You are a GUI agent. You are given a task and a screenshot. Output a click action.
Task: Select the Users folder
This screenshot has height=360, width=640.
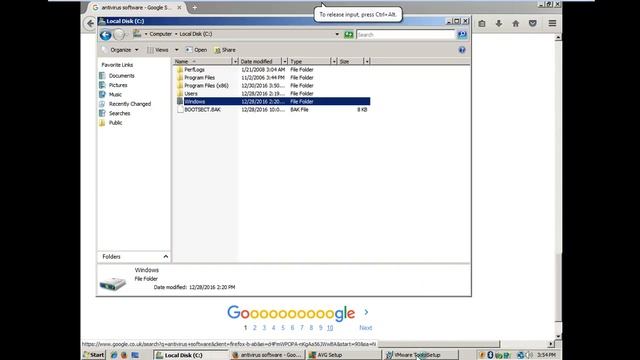pos(191,93)
